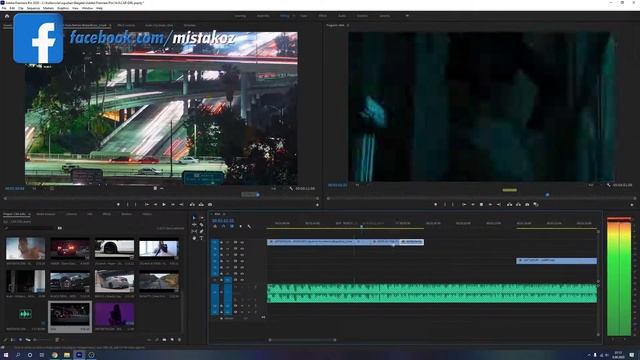This screenshot has height=360, width=640.
Task: Toggle Project panel write lock pencil
Action: (x=5, y=340)
